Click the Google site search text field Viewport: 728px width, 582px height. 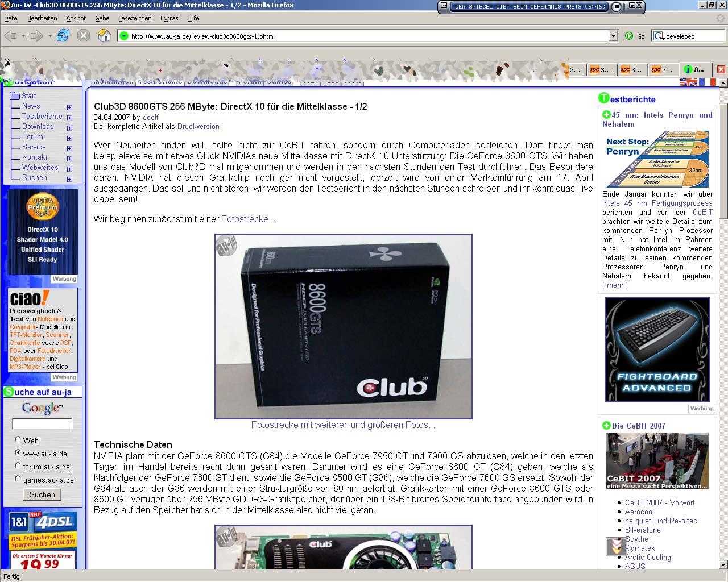42,423
